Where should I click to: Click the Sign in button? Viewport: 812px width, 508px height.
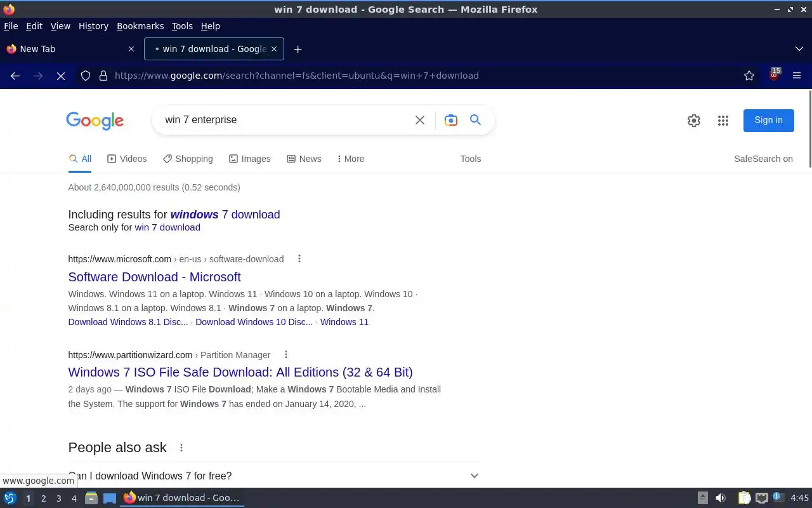tap(768, 120)
